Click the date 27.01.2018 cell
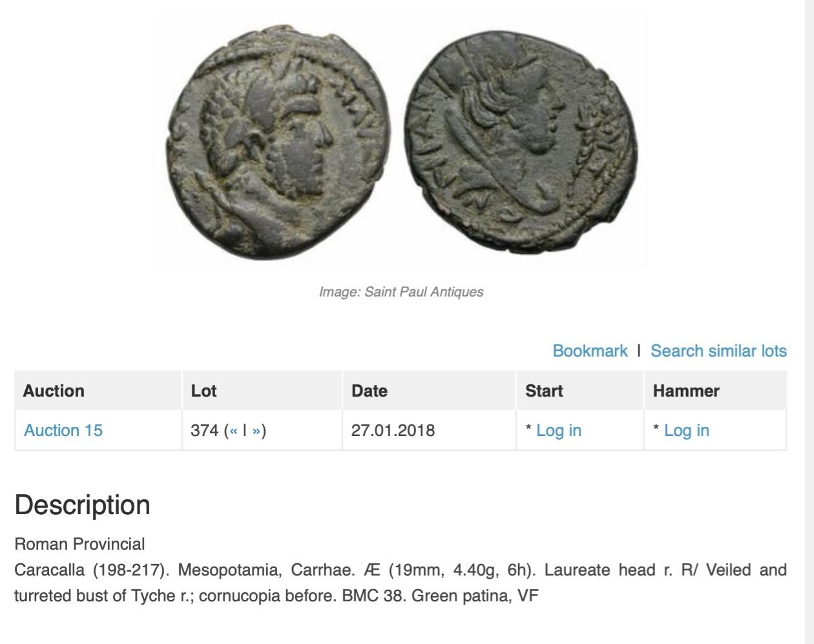The width and height of the screenshot is (814, 644). tap(393, 431)
